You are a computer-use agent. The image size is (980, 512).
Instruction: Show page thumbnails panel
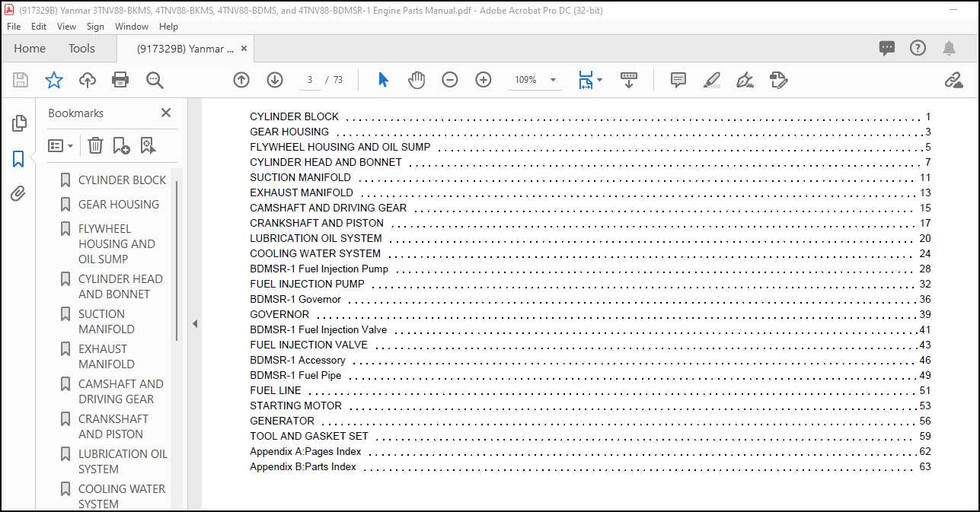click(18, 123)
